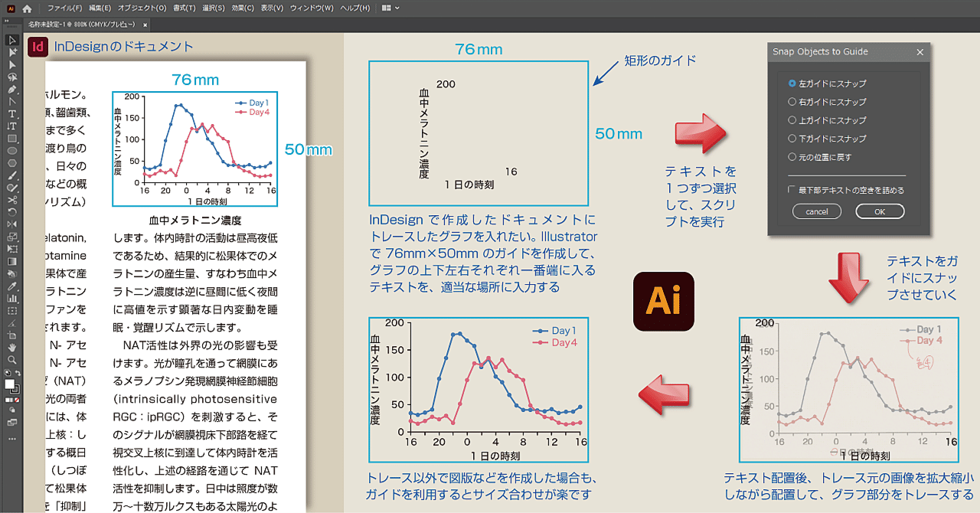The height and width of the screenshot is (513, 980).
Task: Click cancel in the Snap Objects dialog
Action: pyautogui.click(x=816, y=211)
